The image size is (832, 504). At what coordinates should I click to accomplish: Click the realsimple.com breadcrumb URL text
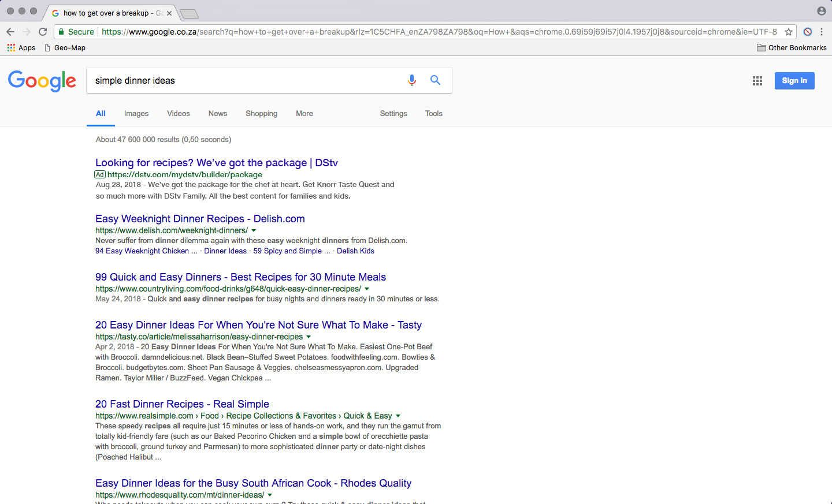tap(244, 416)
